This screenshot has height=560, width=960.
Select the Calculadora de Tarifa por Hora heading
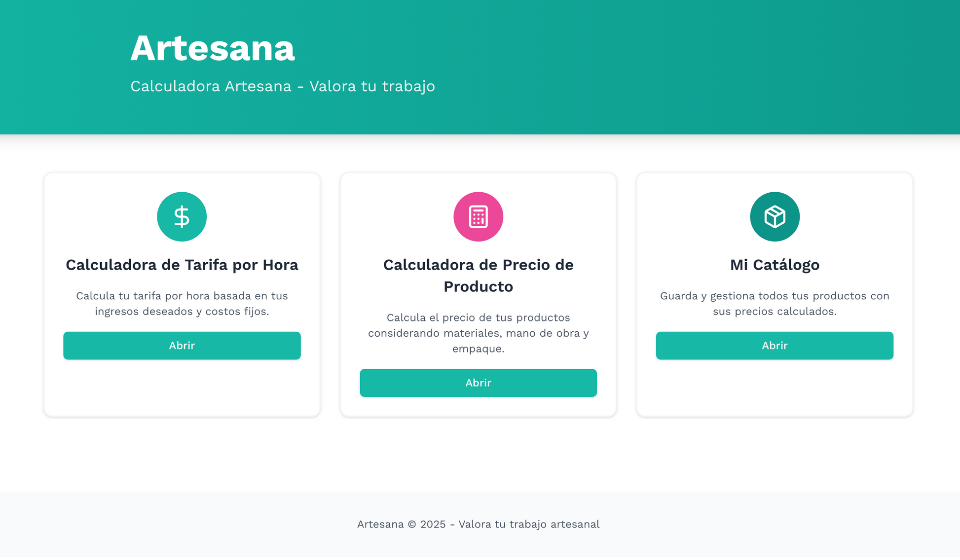click(x=182, y=265)
